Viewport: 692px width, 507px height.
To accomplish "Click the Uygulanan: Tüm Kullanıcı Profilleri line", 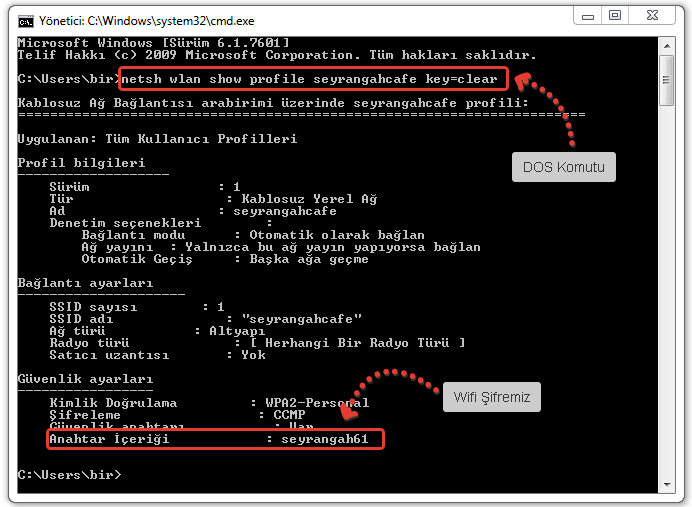I will [157, 139].
